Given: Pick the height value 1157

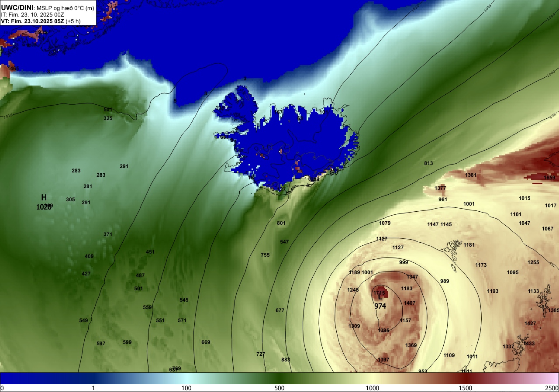Looking at the screenshot, I should (405, 320).
